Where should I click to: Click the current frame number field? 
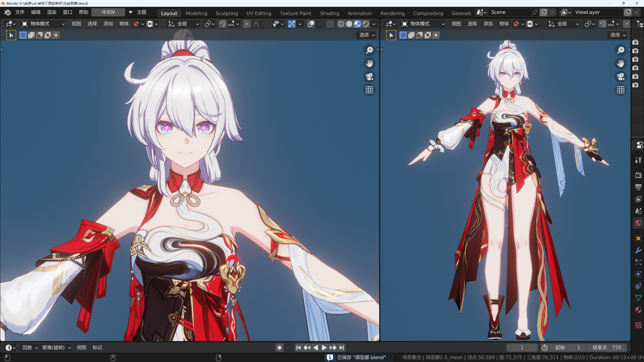coord(522,348)
